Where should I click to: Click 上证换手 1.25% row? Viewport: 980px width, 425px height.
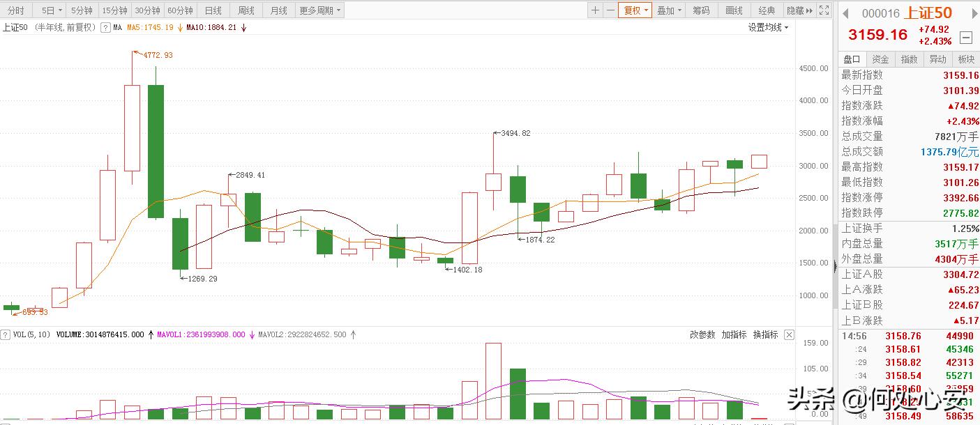click(x=910, y=228)
